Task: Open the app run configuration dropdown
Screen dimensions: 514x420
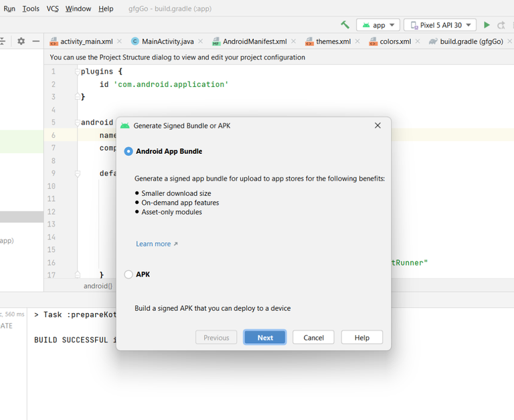Action: click(x=378, y=25)
